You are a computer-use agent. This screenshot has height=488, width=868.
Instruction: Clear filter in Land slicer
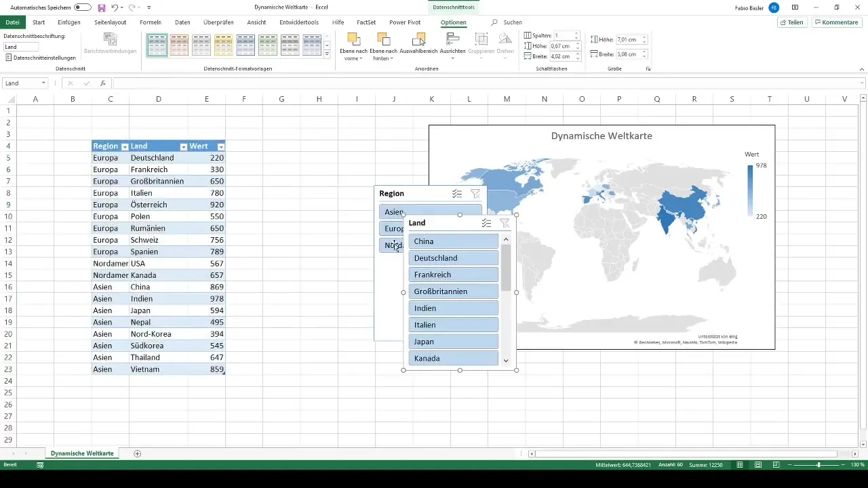click(505, 223)
